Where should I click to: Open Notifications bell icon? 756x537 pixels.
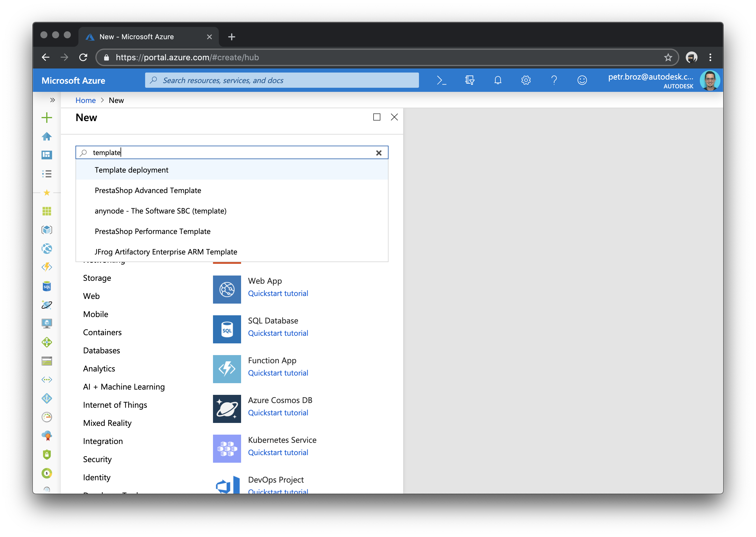click(x=498, y=80)
